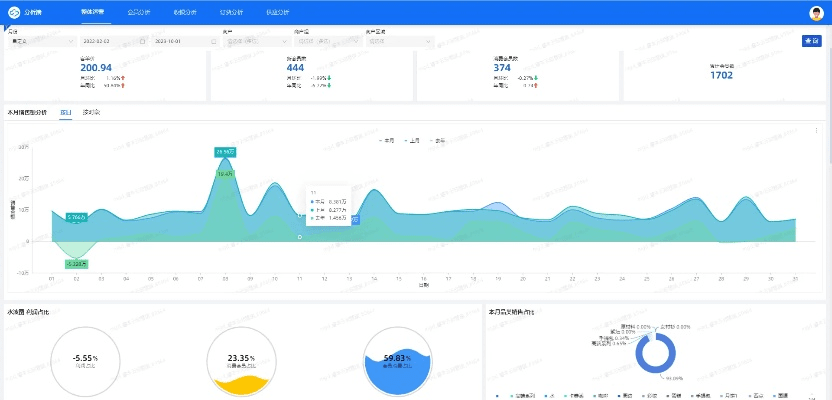The width and height of the screenshot is (832, 400).
Task: Click the calendar icon of the start date field
Action: pyautogui.click(x=140, y=42)
